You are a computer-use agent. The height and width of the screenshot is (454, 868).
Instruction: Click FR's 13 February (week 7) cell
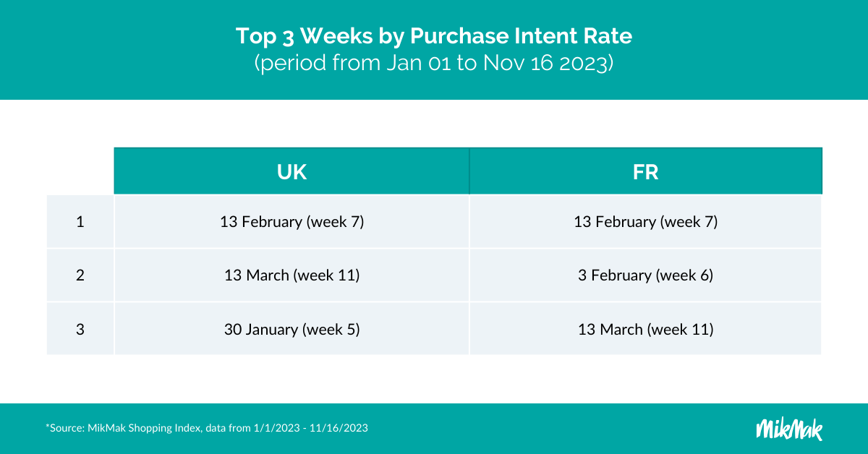click(645, 222)
